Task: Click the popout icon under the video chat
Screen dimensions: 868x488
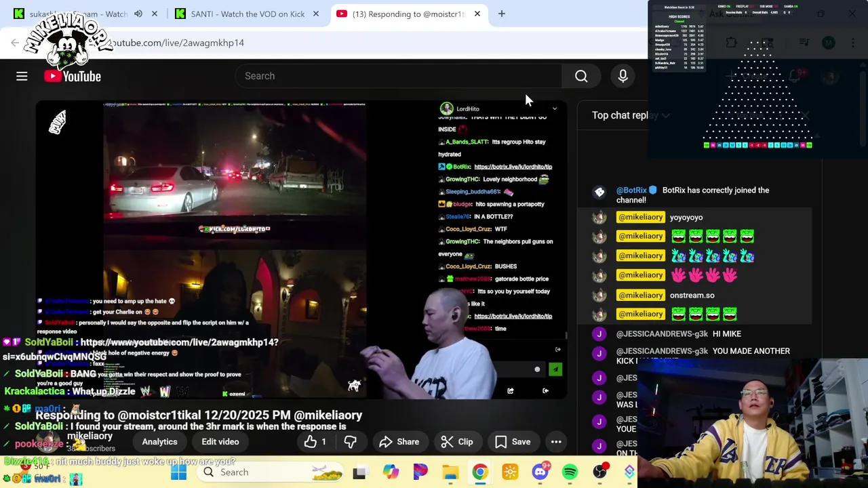Action: pyautogui.click(x=511, y=390)
